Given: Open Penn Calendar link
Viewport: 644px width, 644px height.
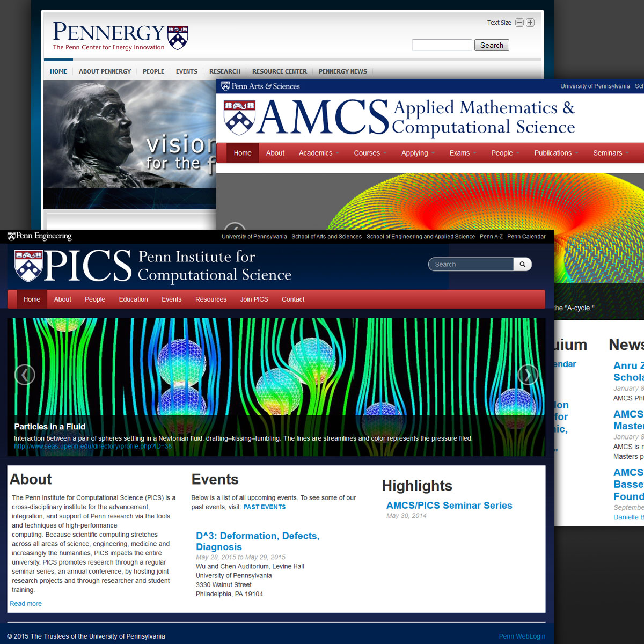Looking at the screenshot, I should point(526,237).
